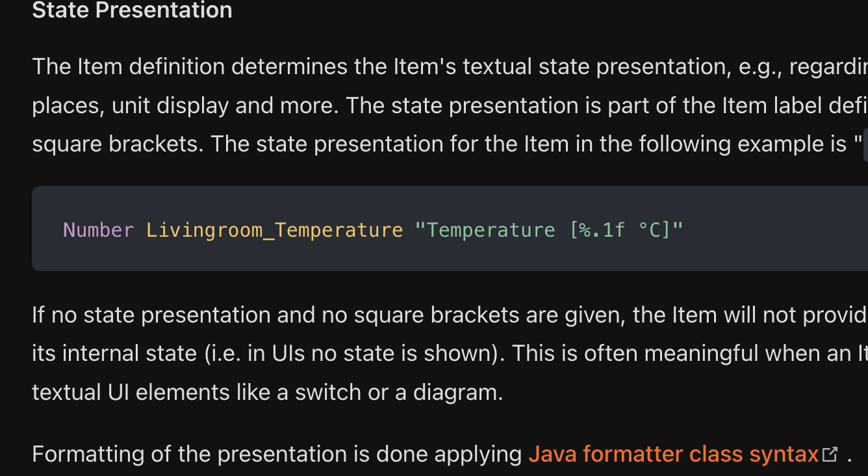The height and width of the screenshot is (476, 868).
Task: Click the %.1f format specifier in code
Action: pyautogui.click(x=604, y=230)
